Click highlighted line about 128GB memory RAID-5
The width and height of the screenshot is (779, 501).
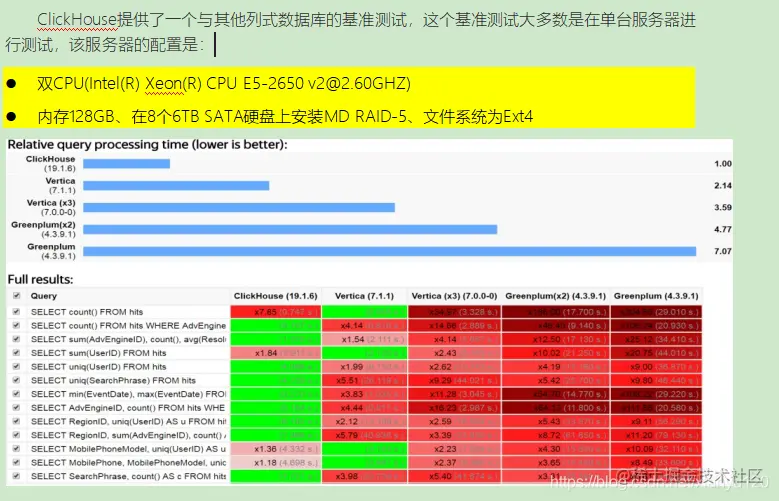point(285,117)
